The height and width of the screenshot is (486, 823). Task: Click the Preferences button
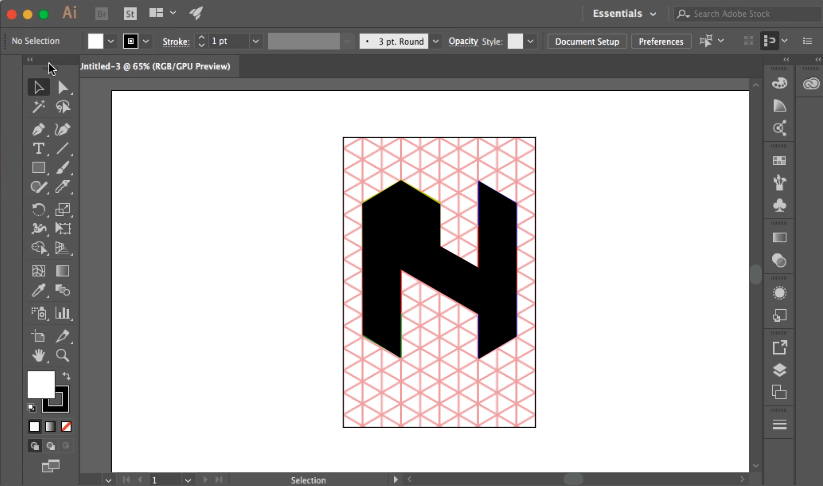[x=661, y=41]
